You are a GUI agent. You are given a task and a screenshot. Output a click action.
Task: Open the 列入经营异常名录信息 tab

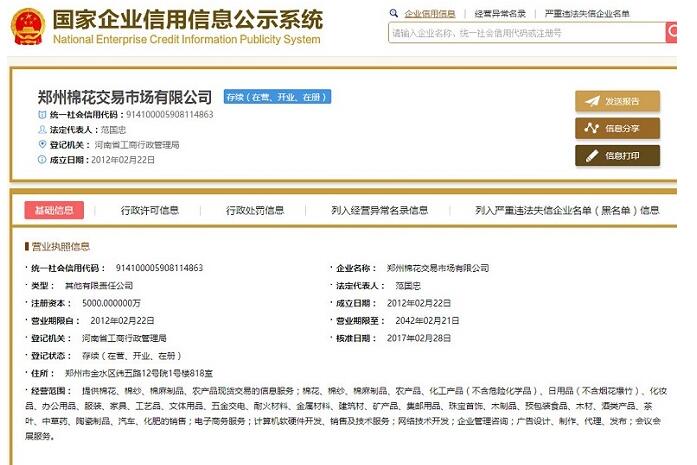(x=379, y=210)
